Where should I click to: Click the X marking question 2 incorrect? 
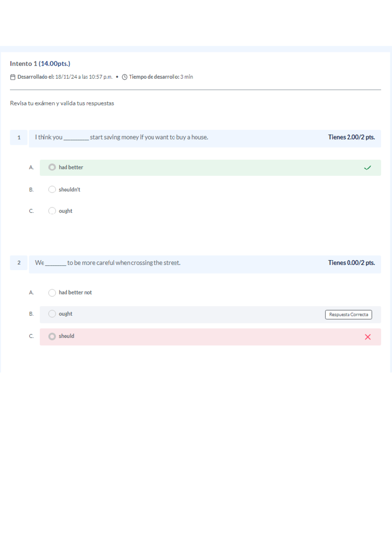tap(368, 336)
